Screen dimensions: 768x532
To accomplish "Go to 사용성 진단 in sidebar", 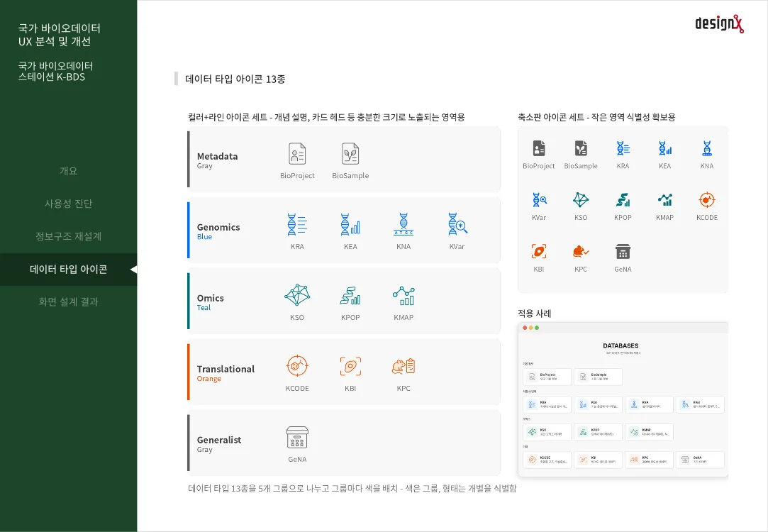I will 69,204.
